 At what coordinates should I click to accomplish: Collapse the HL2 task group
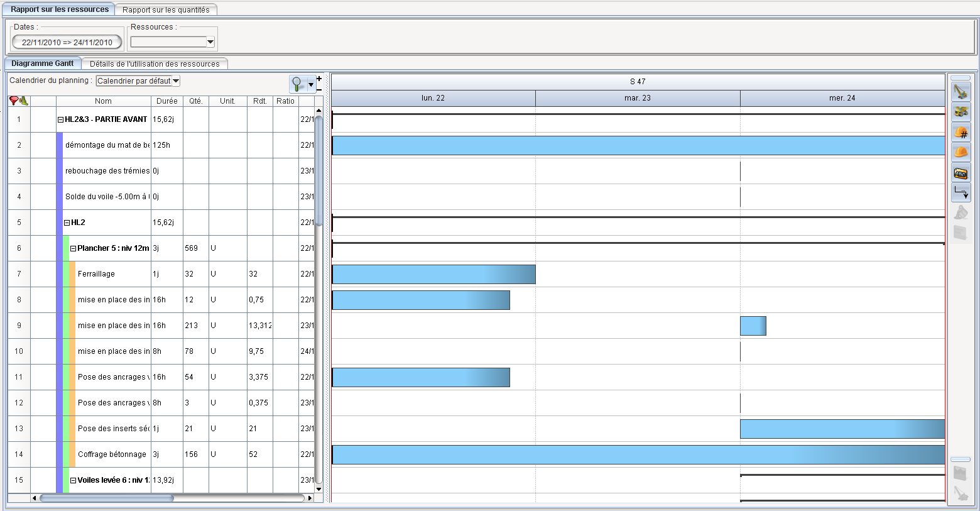[x=67, y=223]
